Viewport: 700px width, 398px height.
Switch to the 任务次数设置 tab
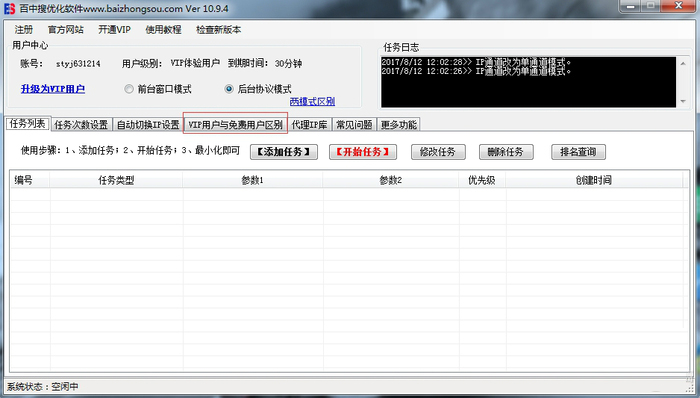point(81,124)
